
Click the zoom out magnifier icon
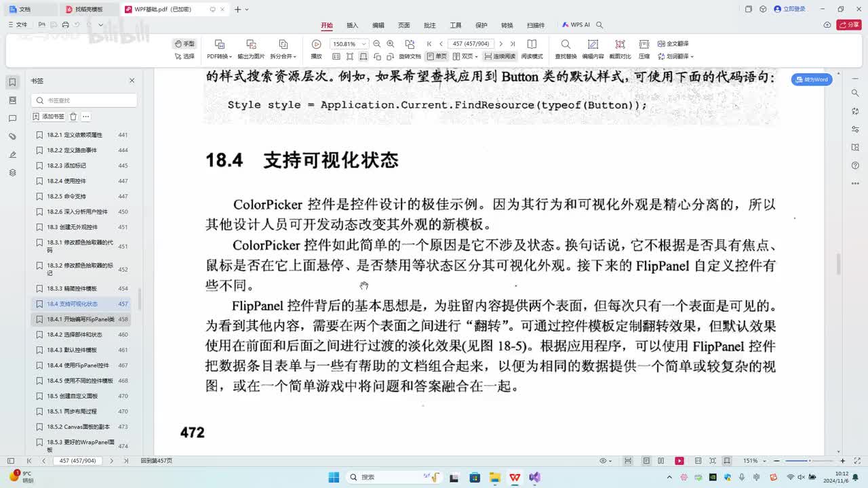coord(377,43)
